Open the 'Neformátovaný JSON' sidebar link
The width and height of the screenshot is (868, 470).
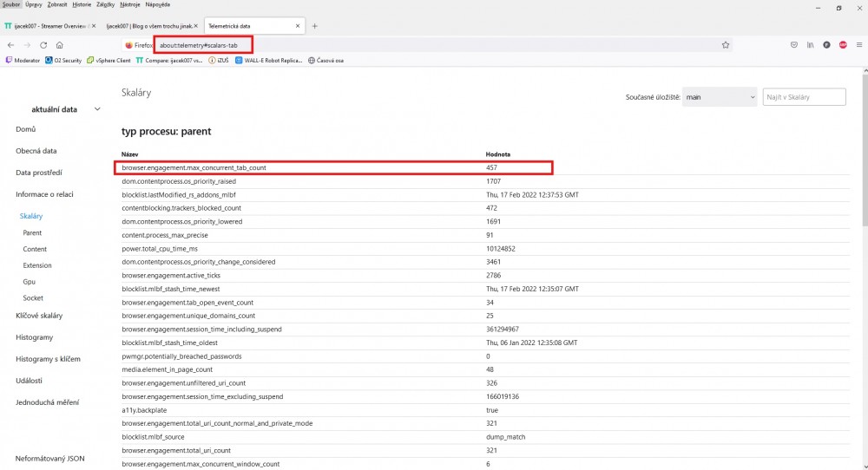tap(49, 458)
